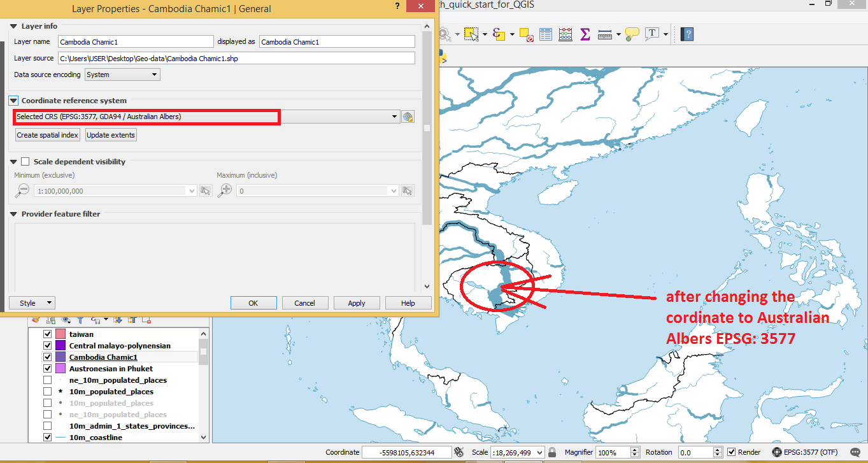The width and height of the screenshot is (868, 463).
Task: Filter legend by expression icon
Action: (x=96, y=320)
